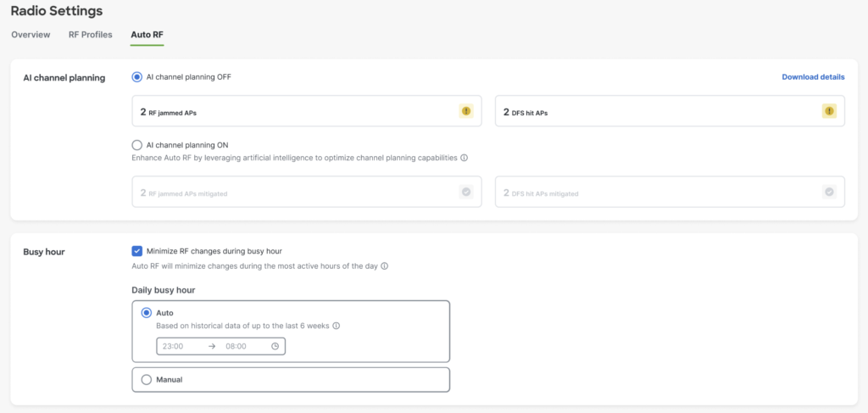Click info icon beside AI channel planning description
This screenshot has height=413, width=868.
click(465, 158)
